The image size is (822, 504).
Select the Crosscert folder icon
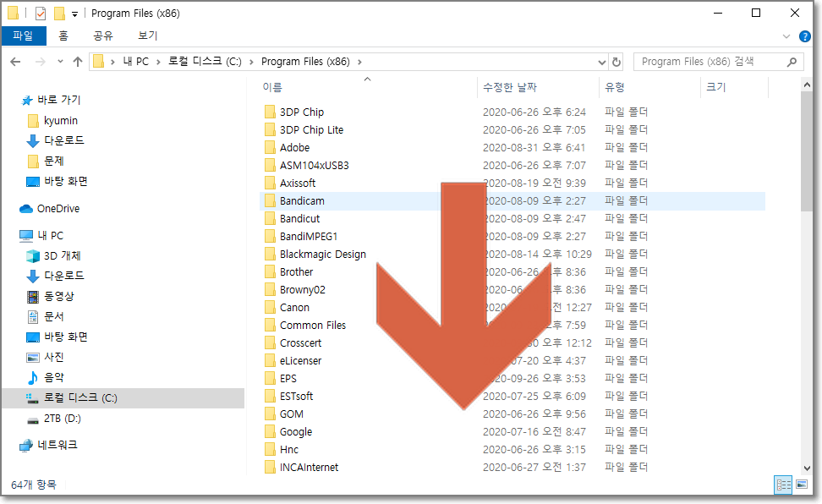point(270,343)
